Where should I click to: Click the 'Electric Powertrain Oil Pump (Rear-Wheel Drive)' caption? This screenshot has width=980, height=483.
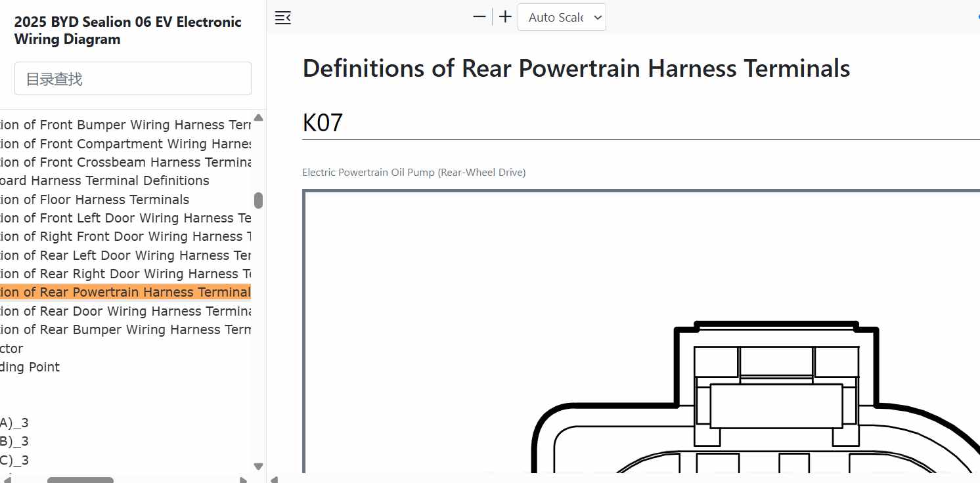click(414, 173)
